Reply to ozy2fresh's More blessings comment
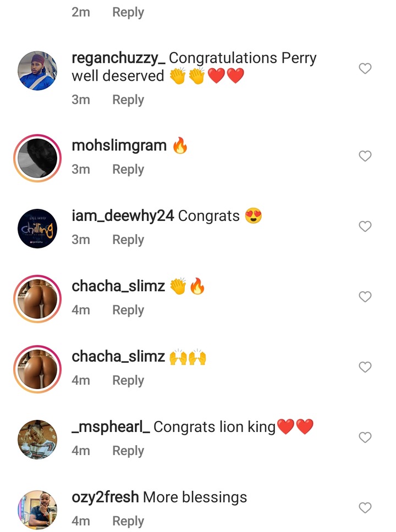Image resolution: width=396 pixels, height=532 pixels. [128, 521]
